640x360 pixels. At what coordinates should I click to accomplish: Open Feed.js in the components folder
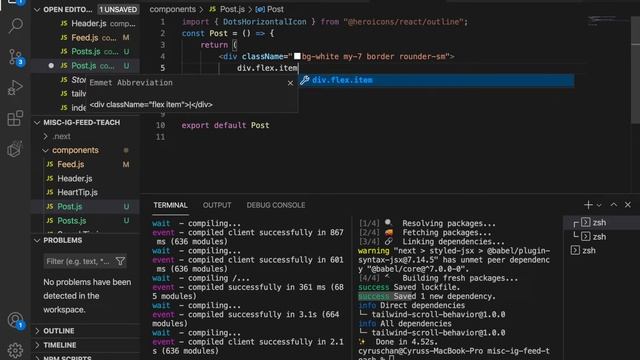point(71,164)
